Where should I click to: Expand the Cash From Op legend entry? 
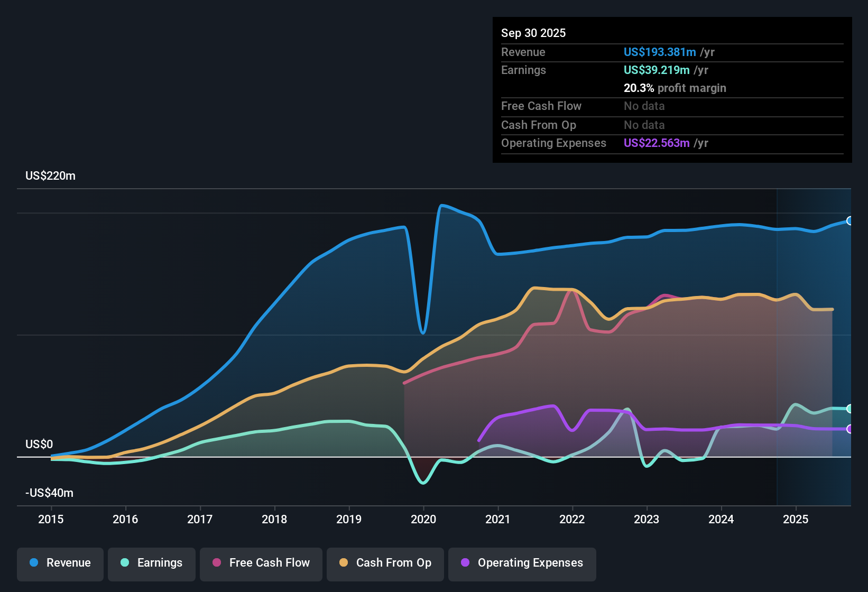click(385, 563)
